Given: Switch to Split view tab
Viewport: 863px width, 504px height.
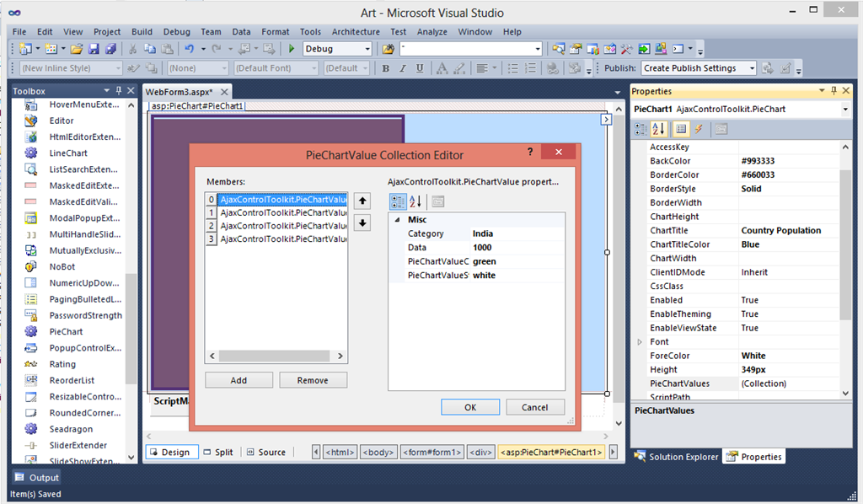Looking at the screenshot, I should point(218,453).
